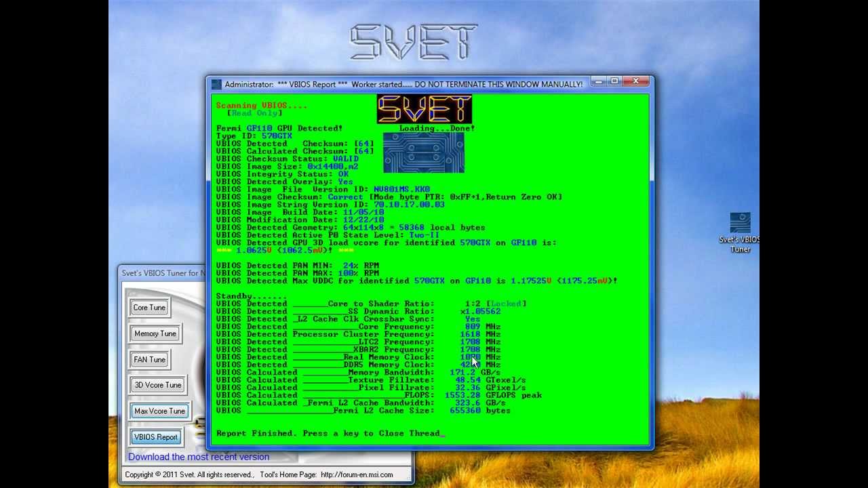
Task: Click the 'Report Finished. Press a key' line
Action: (x=331, y=433)
